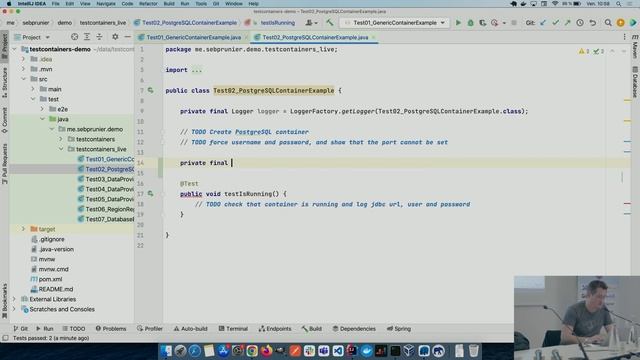Switch to Test01_GenericContainerExample.java tab
640x360 pixels.
193,37
